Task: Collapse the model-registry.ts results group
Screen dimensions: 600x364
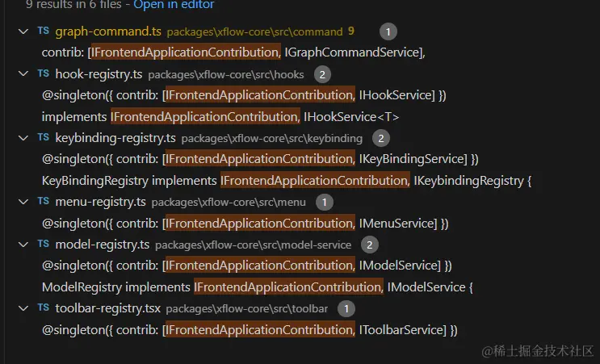Action: (x=23, y=244)
